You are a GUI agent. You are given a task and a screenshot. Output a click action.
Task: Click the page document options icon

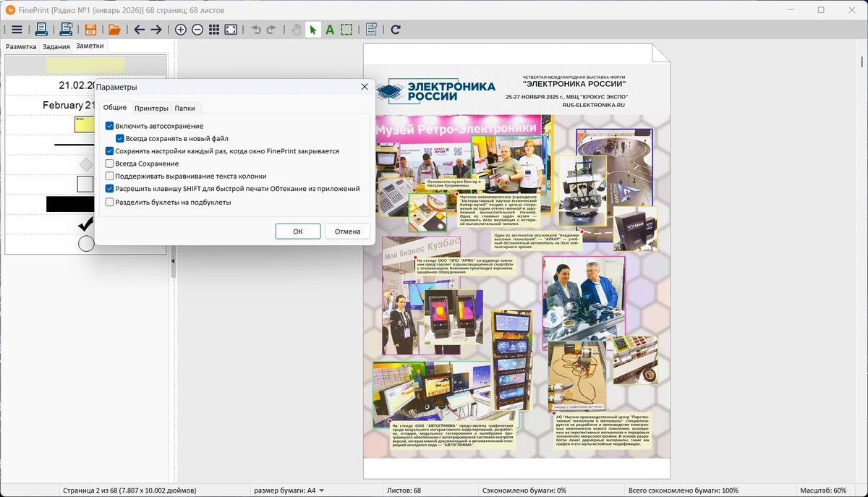(x=371, y=30)
